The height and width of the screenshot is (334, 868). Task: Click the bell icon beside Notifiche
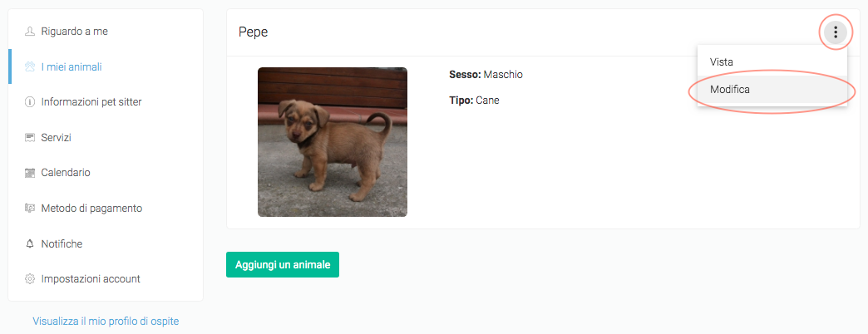(x=30, y=244)
